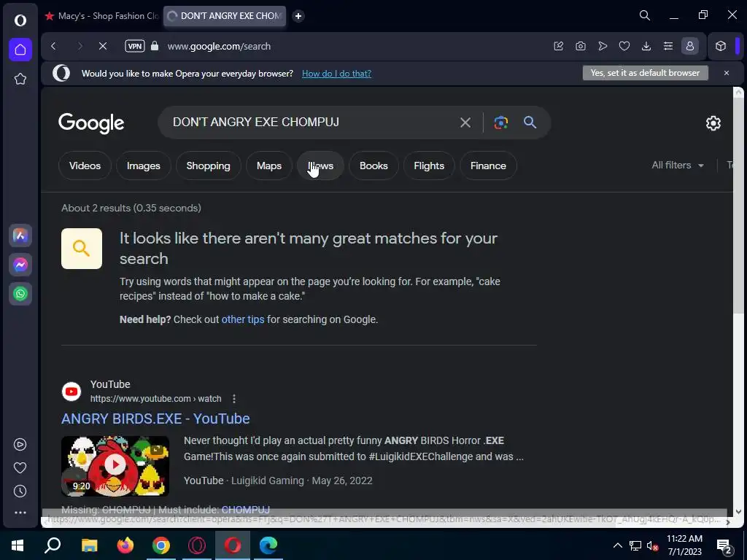Viewport: 747px width, 560px height.
Task: Open the sidebar three-dots setup
Action: 20,513
